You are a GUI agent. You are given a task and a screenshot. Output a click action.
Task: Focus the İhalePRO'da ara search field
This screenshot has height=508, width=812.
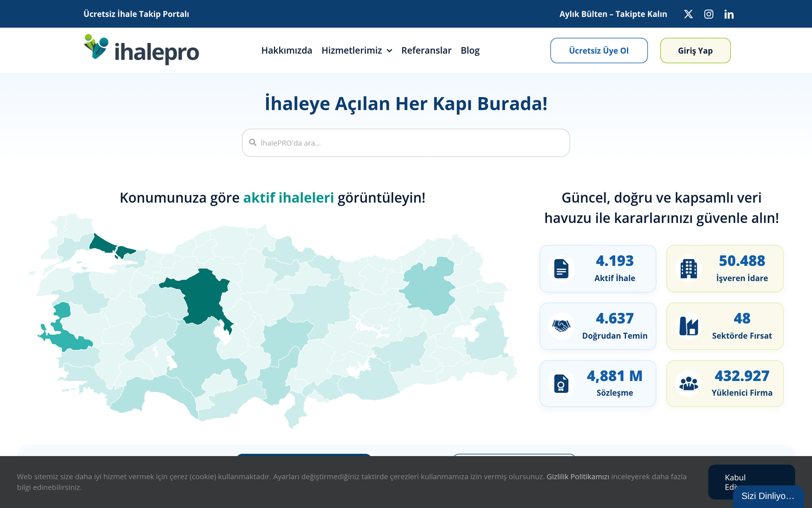tap(406, 143)
